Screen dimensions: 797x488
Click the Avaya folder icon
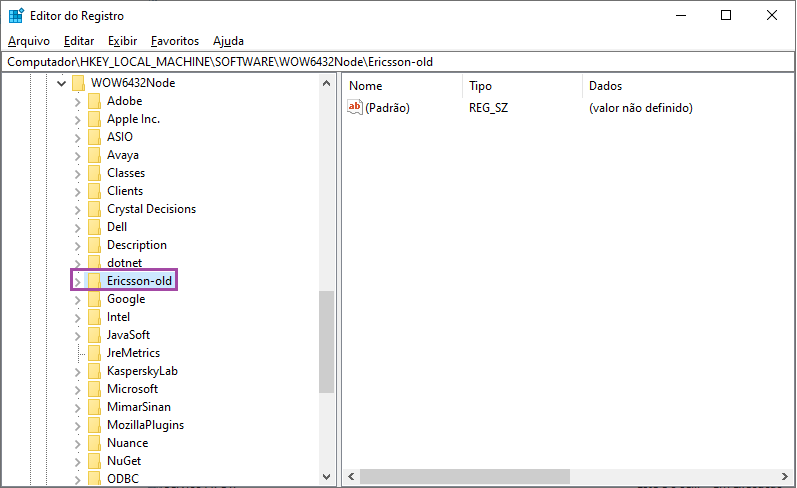point(94,155)
